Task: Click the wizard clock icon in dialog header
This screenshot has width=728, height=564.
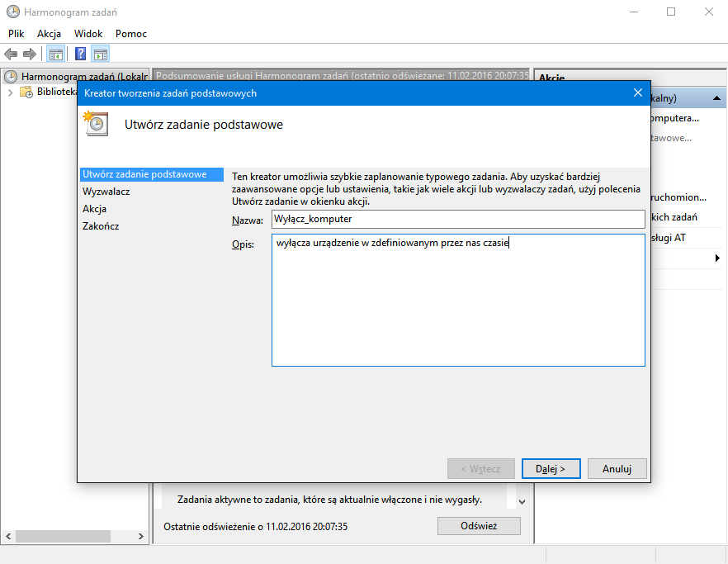Action: pyautogui.click(x=95, y=124)
